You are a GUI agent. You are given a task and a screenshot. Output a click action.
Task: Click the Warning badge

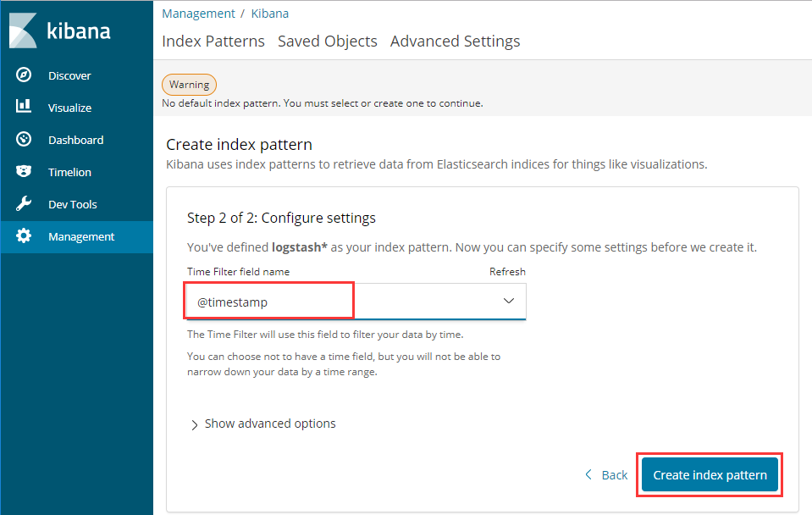189,85
